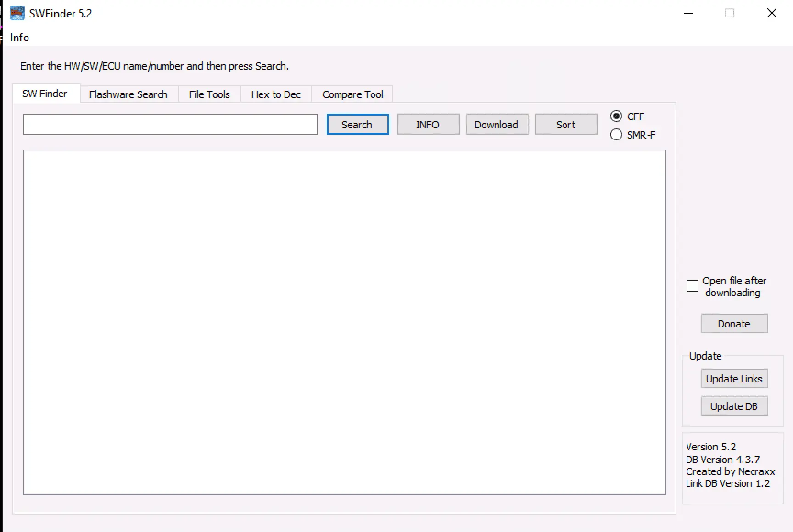
Task: Open the Info menu
Action: tap(20, 38)
